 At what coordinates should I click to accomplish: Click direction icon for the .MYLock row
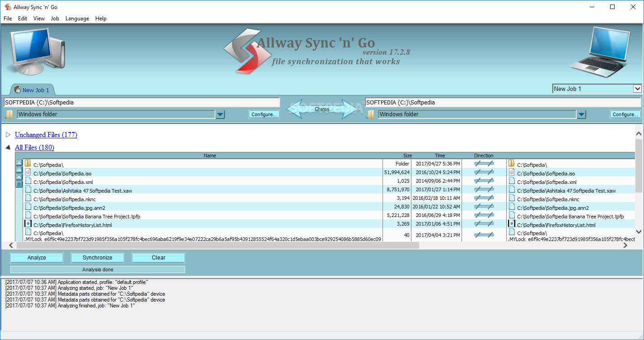click(x=484, y=235)
